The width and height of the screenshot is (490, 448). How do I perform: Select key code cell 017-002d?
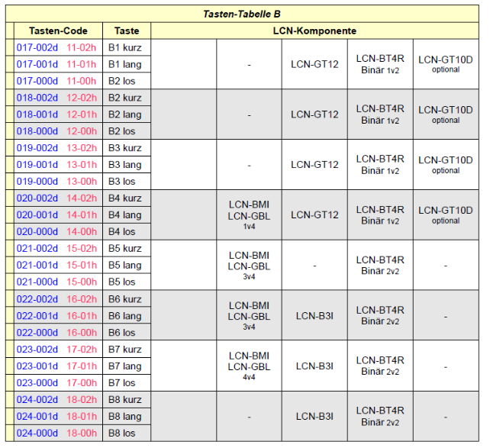click(x=37, y=47)
